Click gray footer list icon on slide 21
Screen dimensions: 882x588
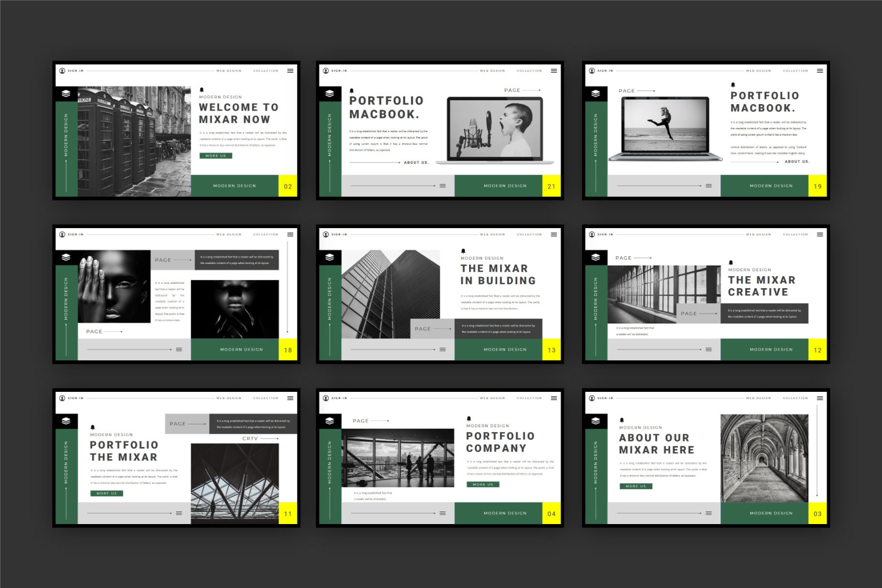(x=442, y=186)
